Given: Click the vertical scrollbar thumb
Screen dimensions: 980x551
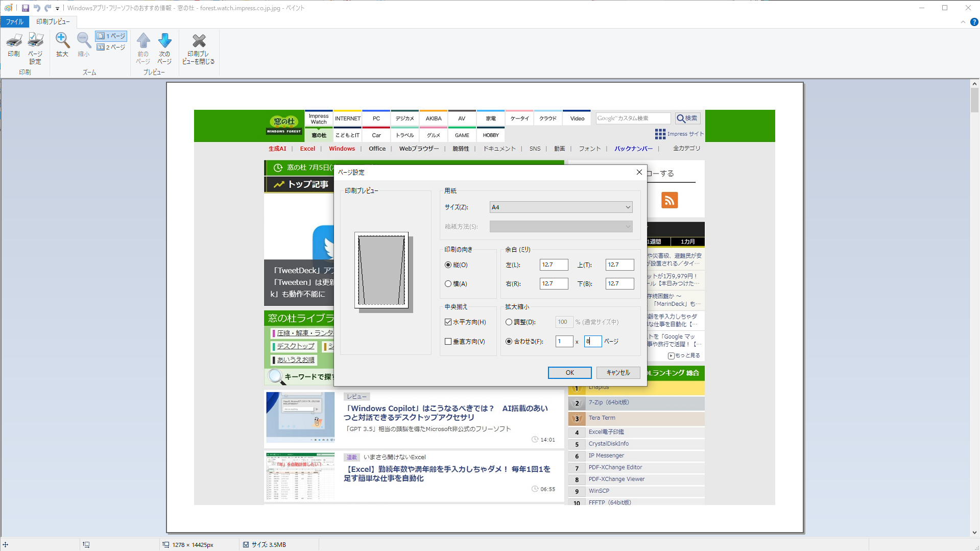Looking at the screenshot, I should [x=974, y=101].
